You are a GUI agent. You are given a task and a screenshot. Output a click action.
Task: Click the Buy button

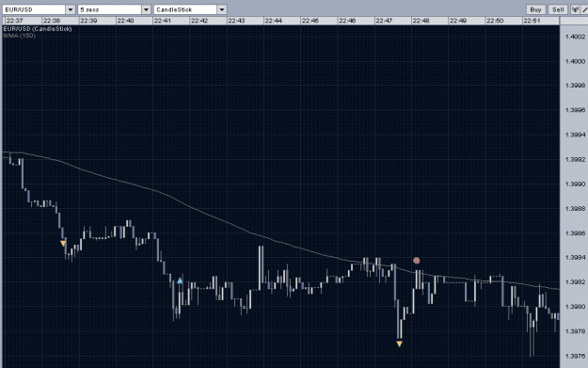(535, 9)
